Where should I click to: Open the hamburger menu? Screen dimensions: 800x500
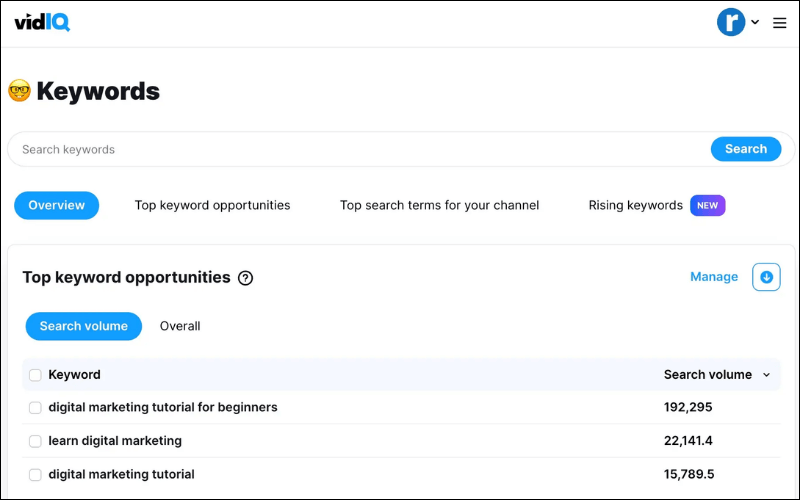[780, 23]
